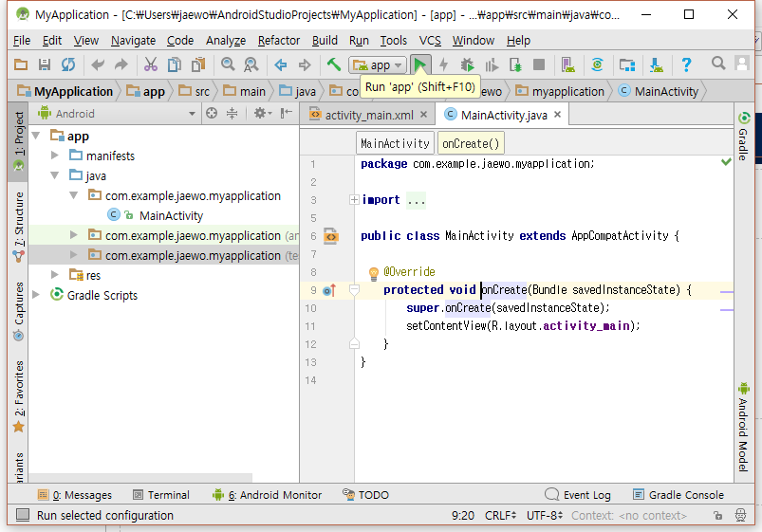Click the Debug app bug icon
Screen dimensions: 762x532
(467, 64)
